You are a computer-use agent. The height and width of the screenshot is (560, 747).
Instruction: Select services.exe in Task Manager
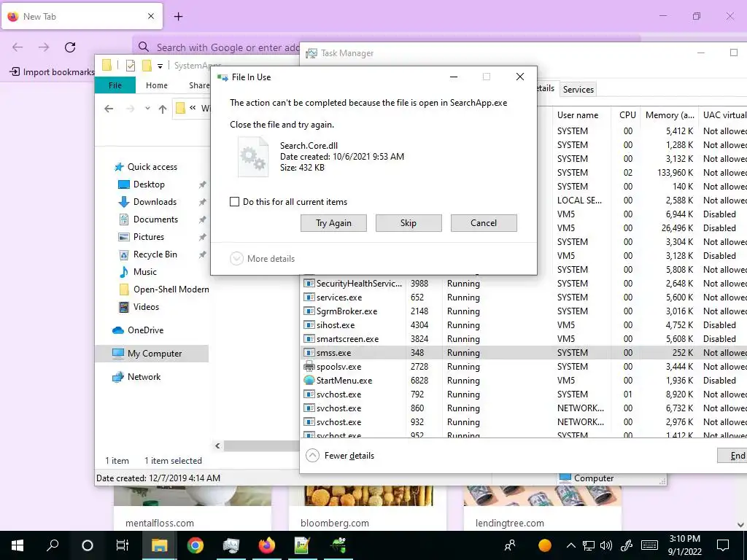pos(524,297)
